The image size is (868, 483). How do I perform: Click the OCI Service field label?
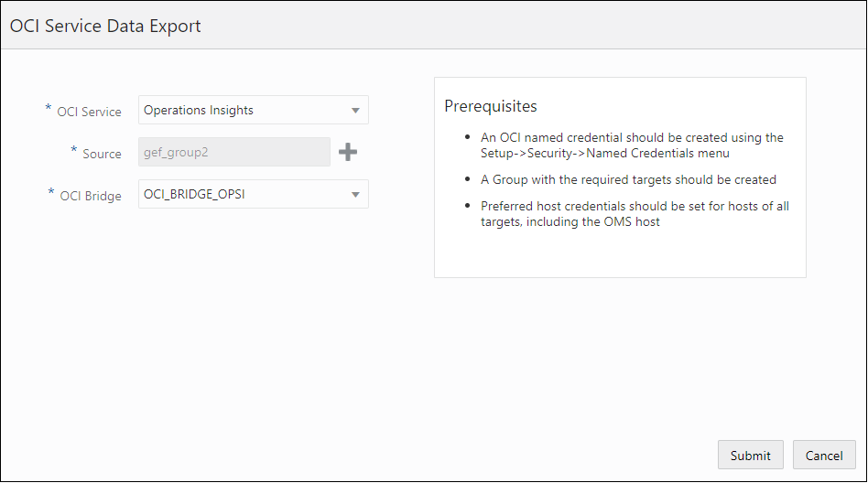89,112
